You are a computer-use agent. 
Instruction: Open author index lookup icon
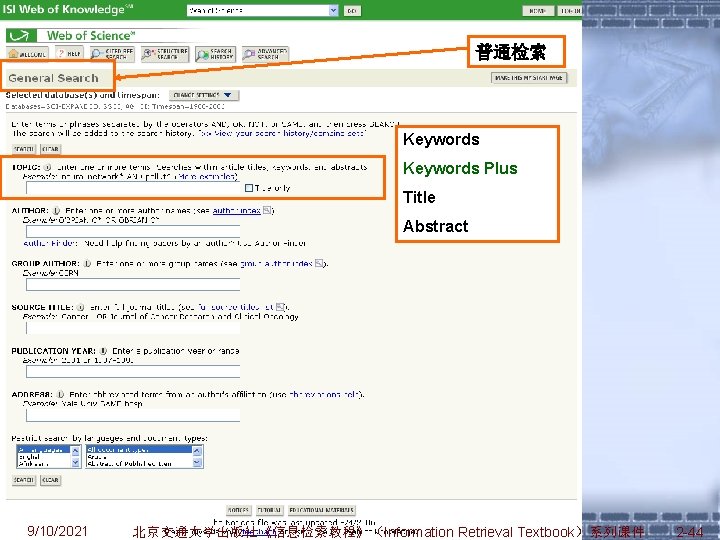point(267,210)
